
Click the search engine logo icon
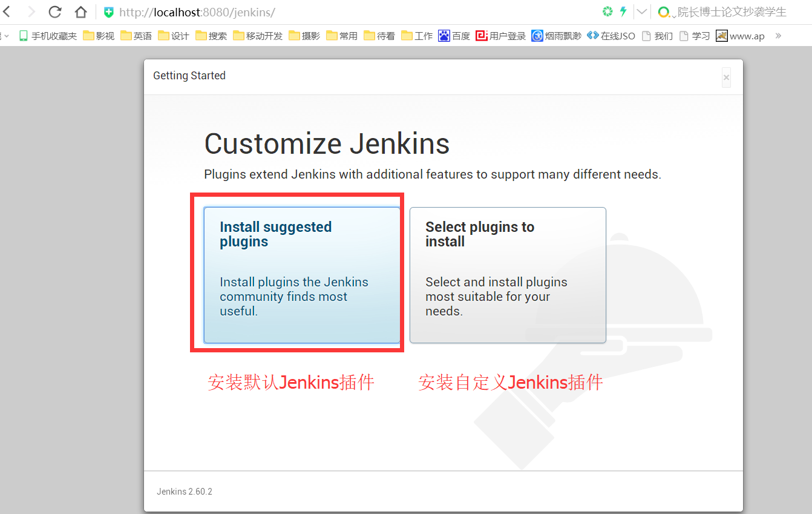[664, 12]
